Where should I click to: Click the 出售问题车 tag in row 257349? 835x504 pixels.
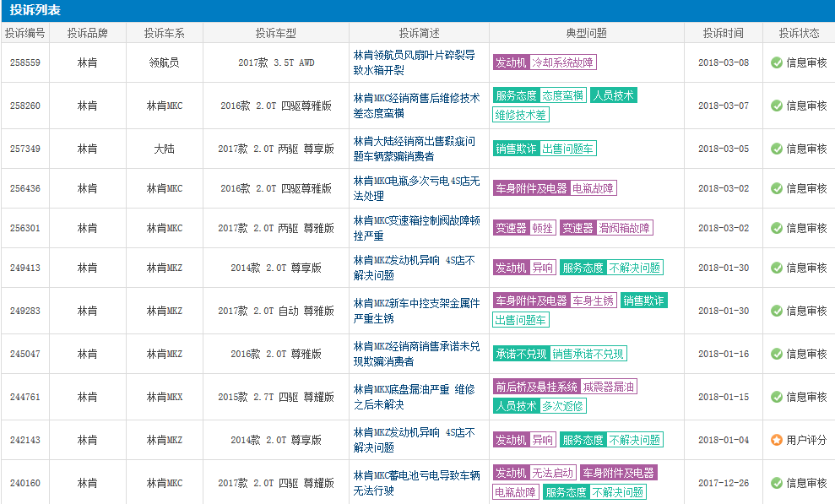pyautogui.click(x=567, y=149)
